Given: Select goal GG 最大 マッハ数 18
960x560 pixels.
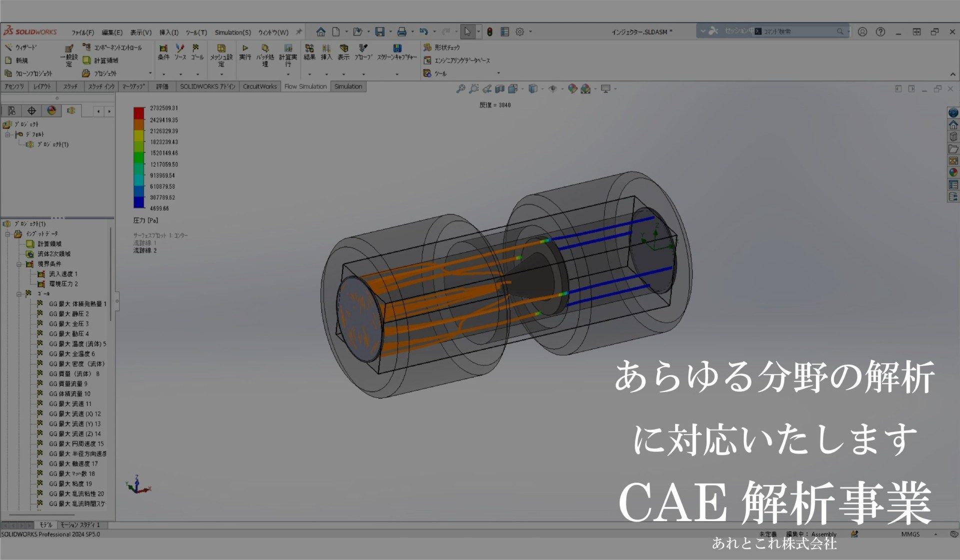Looking at the screenshot, I should click(x=66, y=474).
